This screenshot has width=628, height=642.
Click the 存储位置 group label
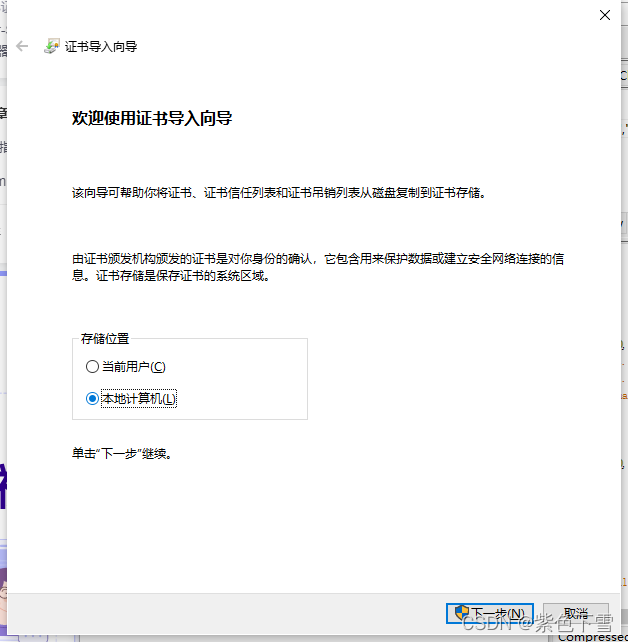point(105,339)
